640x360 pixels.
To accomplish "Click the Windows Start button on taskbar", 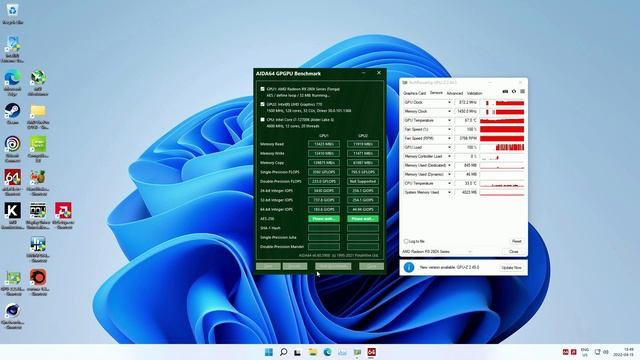I will click(269, 352).
